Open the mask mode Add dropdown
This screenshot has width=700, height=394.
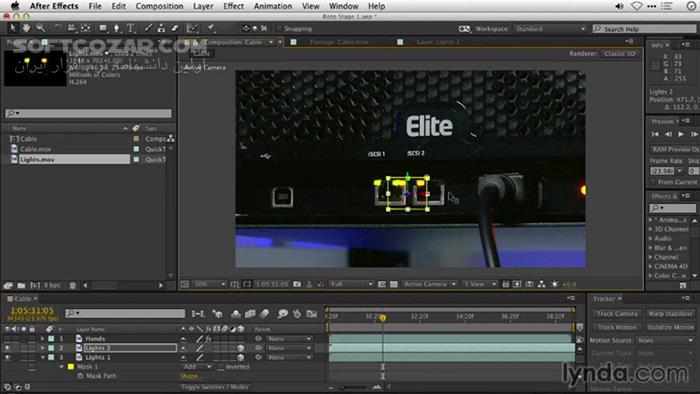tap(197, 367)
